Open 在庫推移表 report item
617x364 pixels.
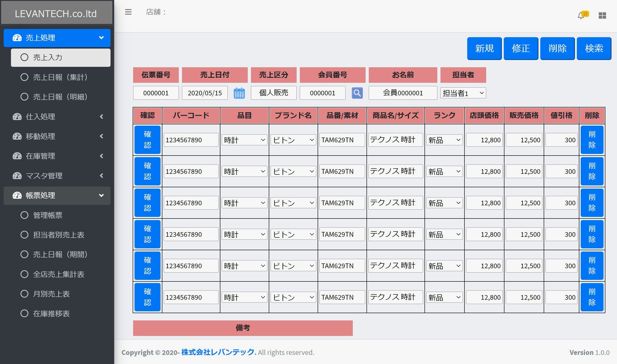61,313
